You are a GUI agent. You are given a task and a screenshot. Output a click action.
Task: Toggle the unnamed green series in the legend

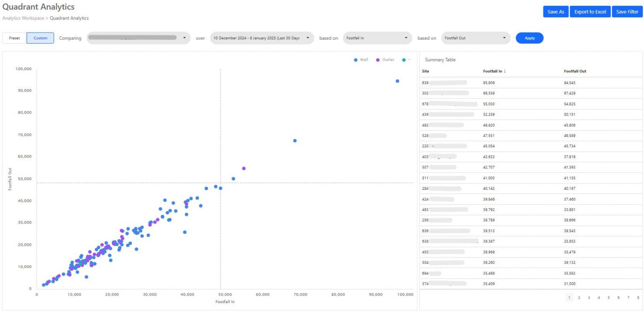click(403, 59)
